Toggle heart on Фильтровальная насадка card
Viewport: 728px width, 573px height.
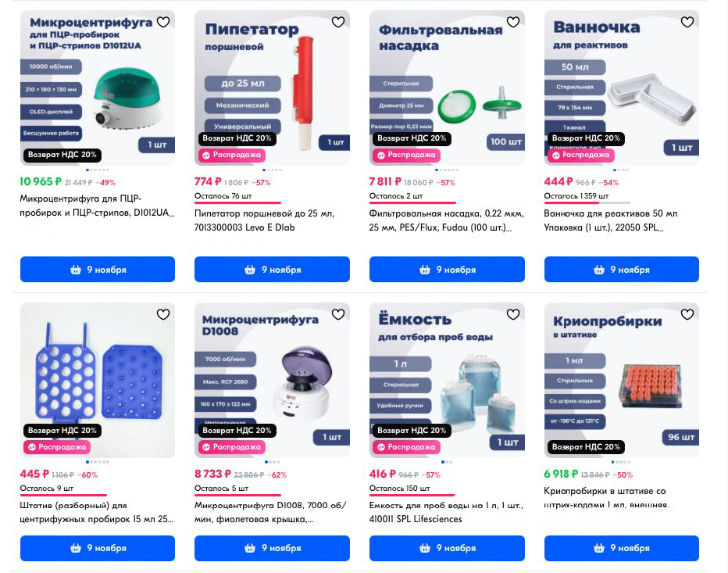(x=513, y=22)
